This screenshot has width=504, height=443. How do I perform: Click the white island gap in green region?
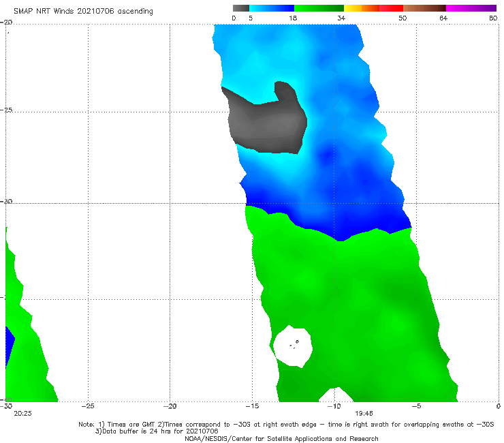[292, 346]
